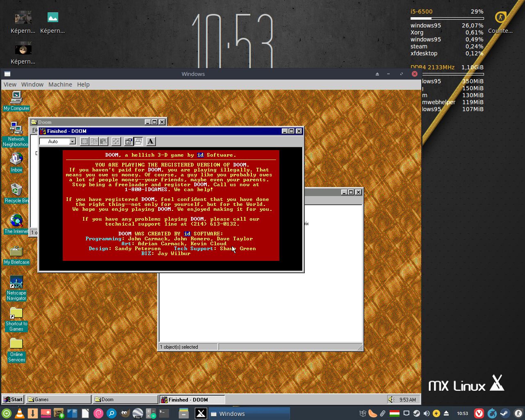Select My Briefcase icon

(16, 255)
